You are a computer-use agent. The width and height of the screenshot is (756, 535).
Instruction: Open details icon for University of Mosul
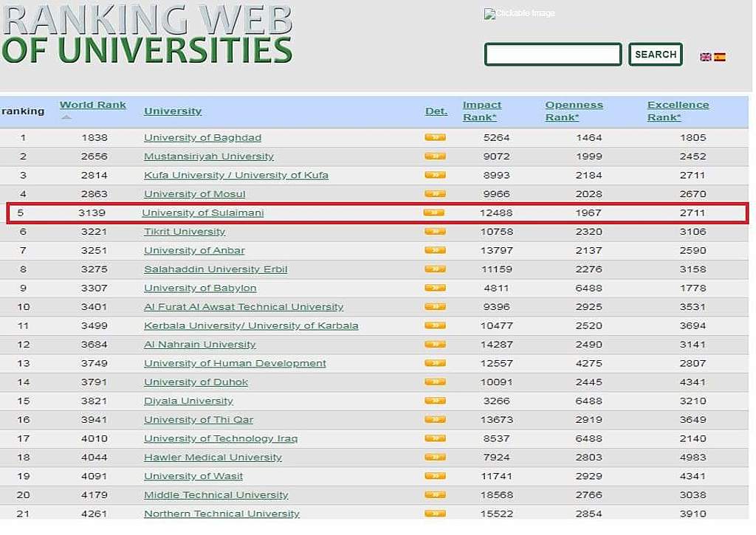(x=435, y=194)
